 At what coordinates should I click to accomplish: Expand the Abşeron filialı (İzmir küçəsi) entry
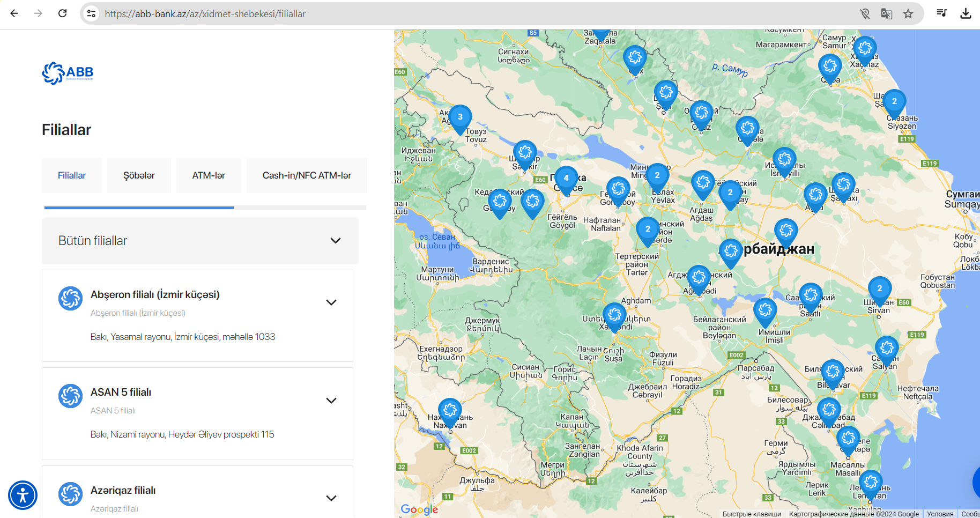tap(331, 302)
